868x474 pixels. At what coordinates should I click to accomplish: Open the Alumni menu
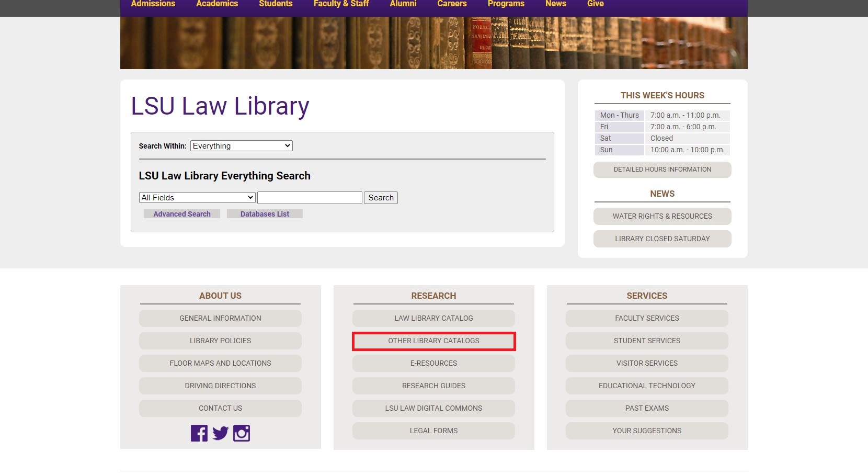[403, 4]
